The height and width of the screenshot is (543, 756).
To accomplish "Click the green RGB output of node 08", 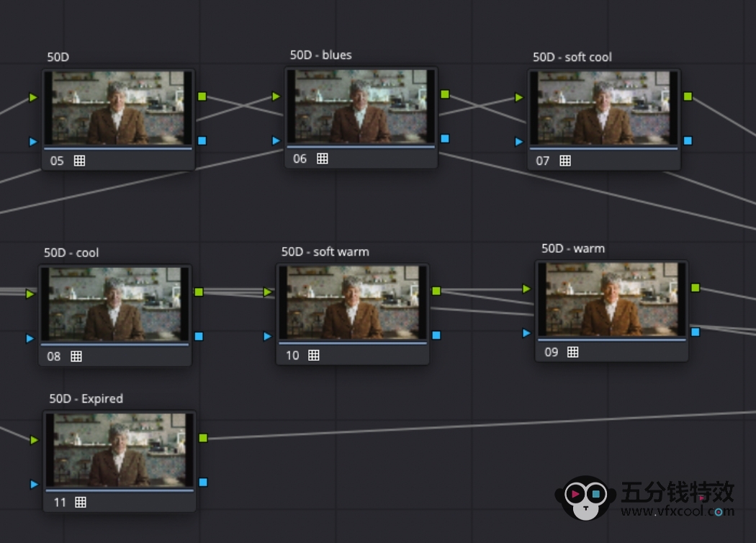I will click(x=199, y=292).
